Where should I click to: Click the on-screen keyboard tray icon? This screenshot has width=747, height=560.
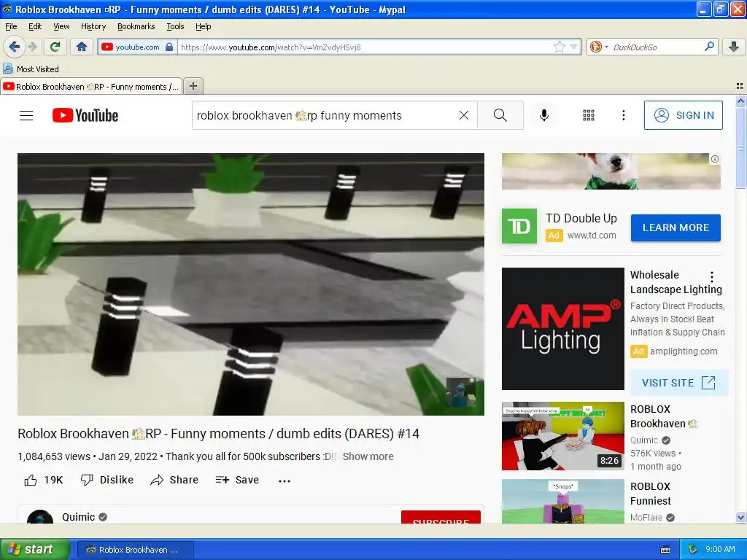click(665, 550)
